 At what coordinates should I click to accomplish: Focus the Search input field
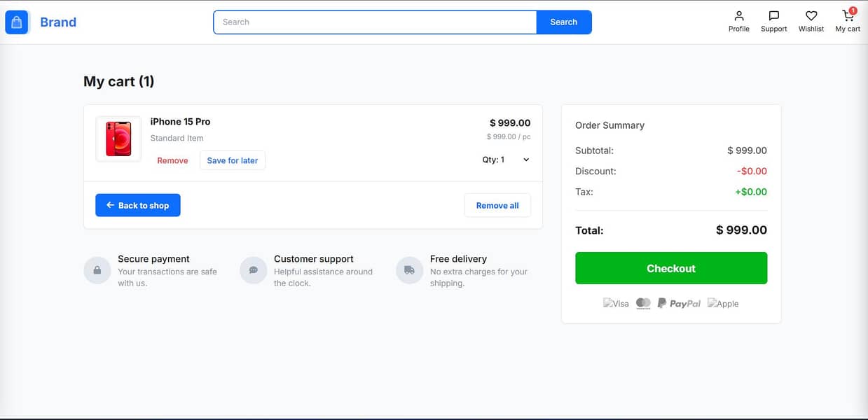[x=375, y=22]
